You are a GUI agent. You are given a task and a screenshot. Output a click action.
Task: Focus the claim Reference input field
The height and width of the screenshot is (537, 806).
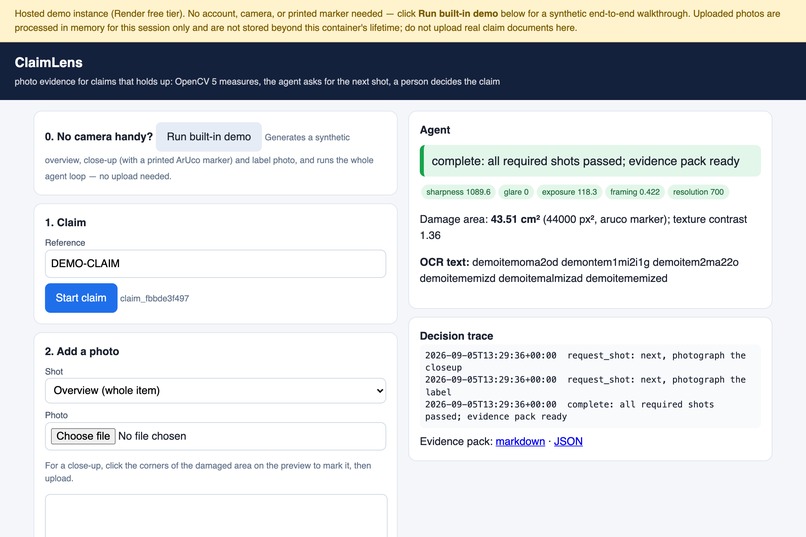point(215,264)
